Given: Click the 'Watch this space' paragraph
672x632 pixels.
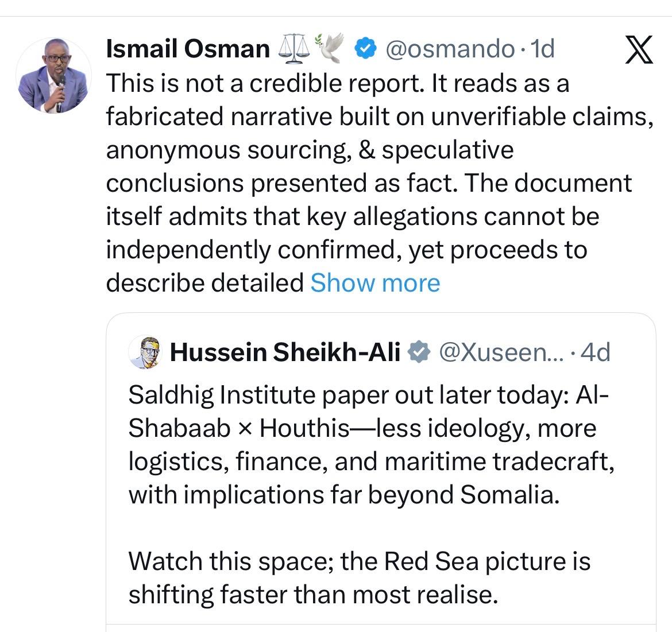Looking at the screenshot, I should click(359, 561).
